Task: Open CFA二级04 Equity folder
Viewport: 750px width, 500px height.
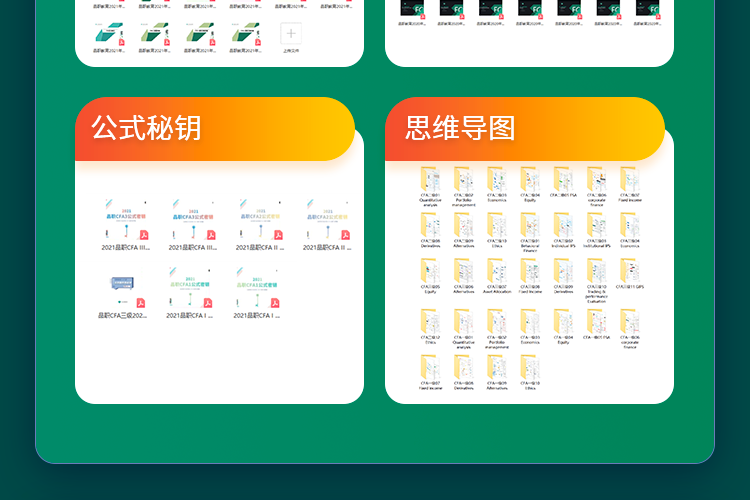Action: (x=530, y=185)
